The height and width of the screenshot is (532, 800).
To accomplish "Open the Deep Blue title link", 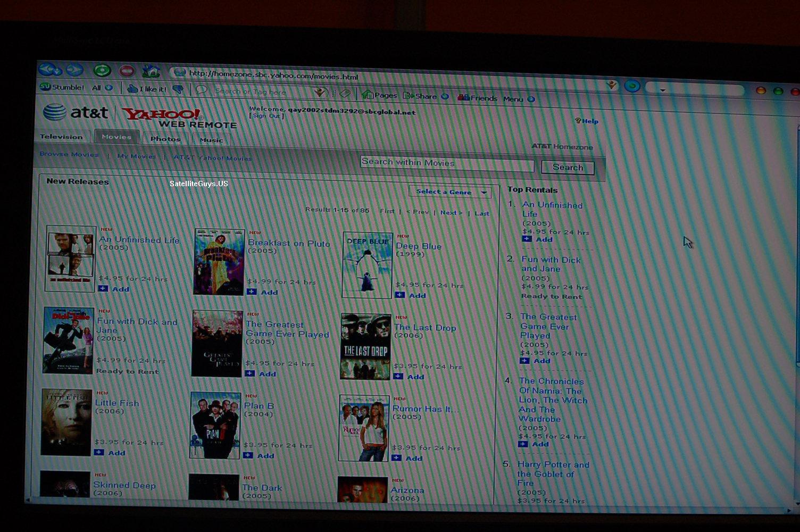I will tap(419, 246).
